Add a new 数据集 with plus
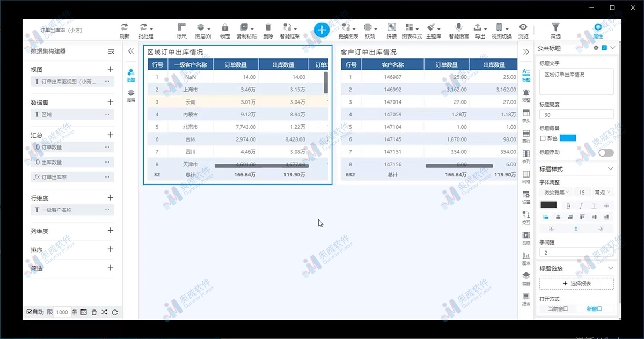Screen dimensions: 644x339 tap(111, 102)
